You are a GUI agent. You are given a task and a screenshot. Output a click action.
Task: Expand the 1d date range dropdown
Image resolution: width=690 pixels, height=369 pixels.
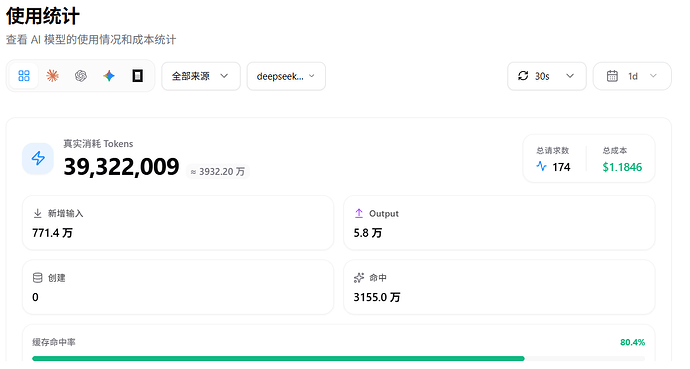pyautogui.click(x=632, y=76)
